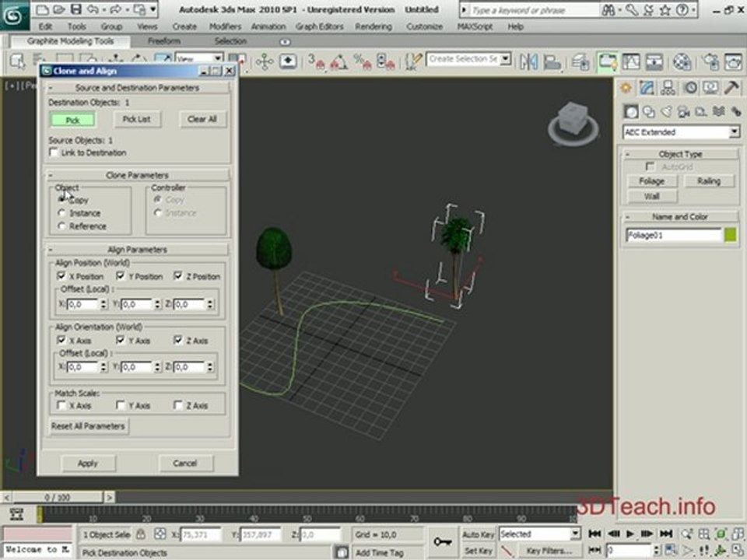Select the Cameras category icon
Viewport: 747px width, 560px height.
click(684, 112)
